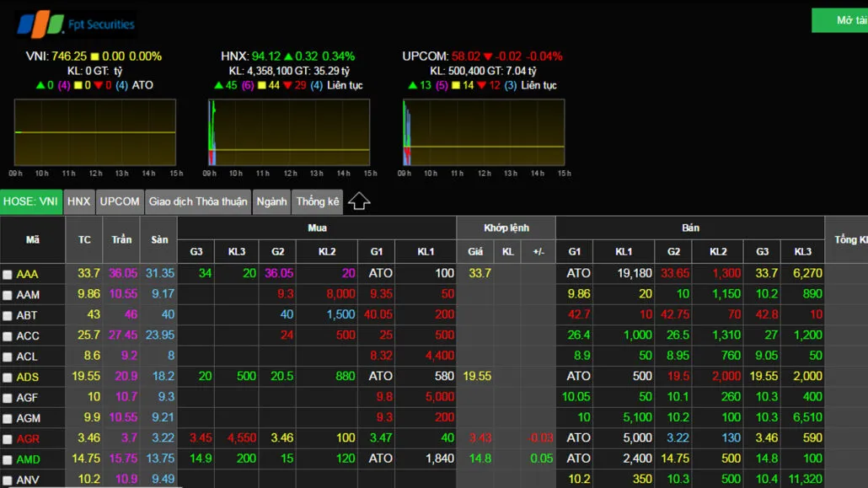This screenshot has height=488, width=868.
Task: Open the UPCOM tab
Action: pos(120,201)
